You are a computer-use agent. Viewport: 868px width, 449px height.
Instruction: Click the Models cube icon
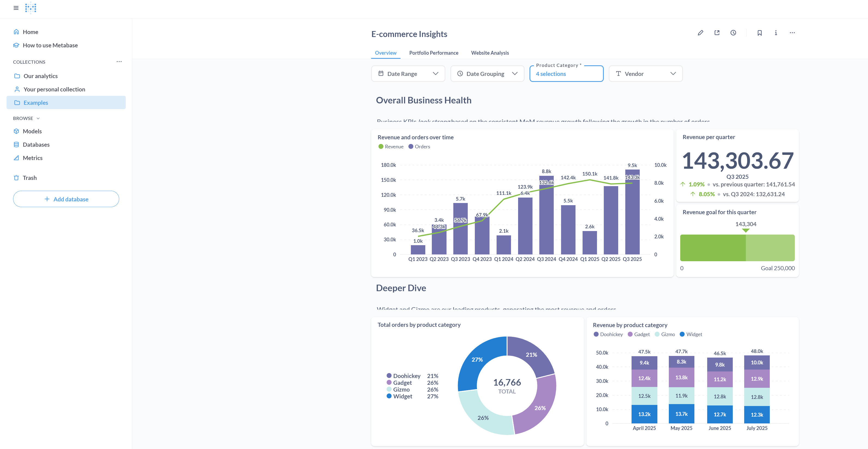point(16,131)
